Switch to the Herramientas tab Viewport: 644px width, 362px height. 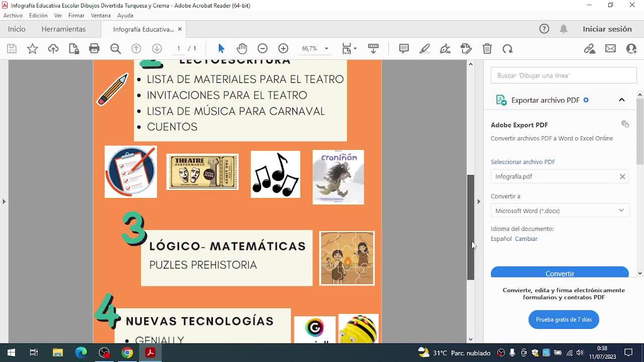tap(63, 29)
